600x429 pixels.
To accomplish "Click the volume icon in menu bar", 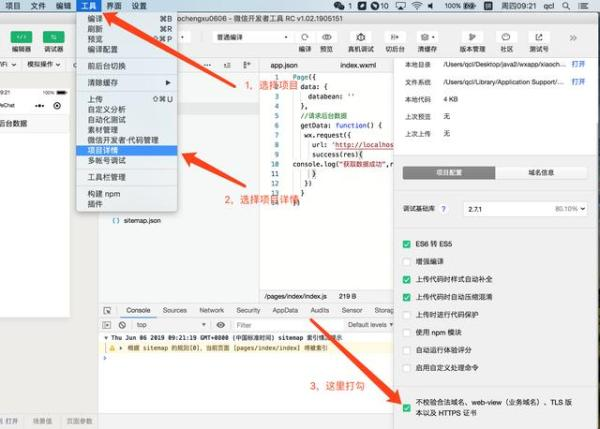I will (430, 6).
